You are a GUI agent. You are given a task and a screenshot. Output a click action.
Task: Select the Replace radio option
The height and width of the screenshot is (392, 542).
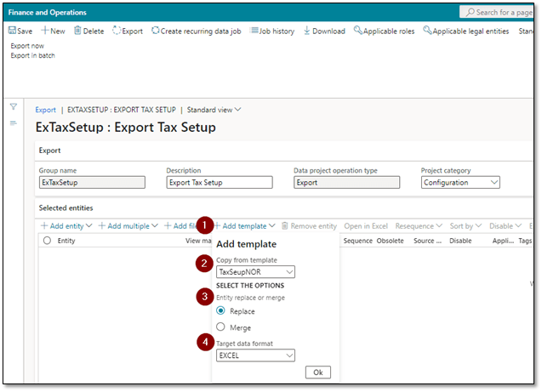click(x=221, y=311)
